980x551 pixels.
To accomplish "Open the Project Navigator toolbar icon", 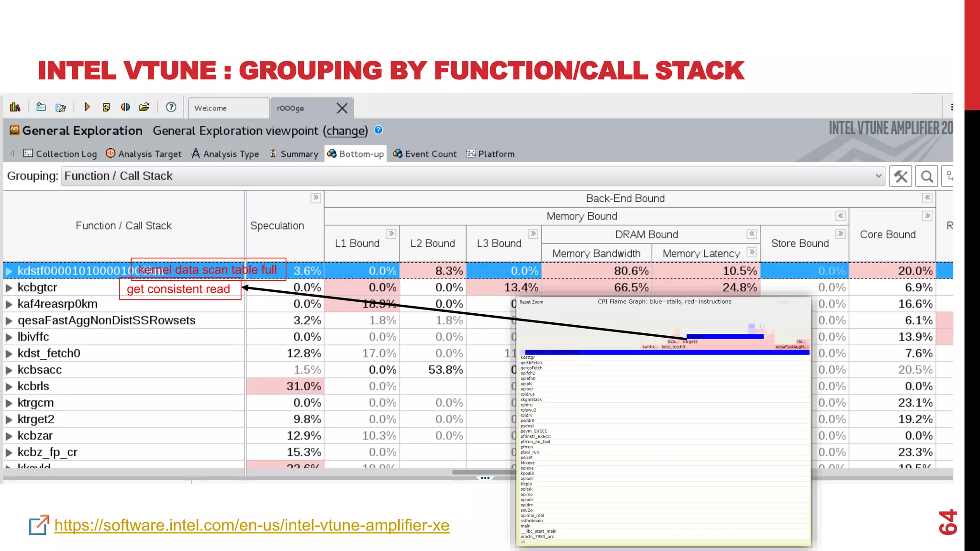I will point(15,107).
